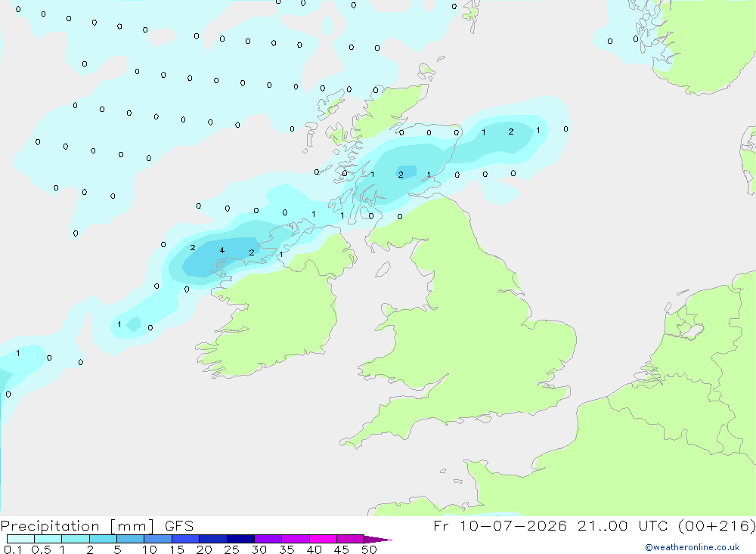
Task: Select the legend swatch between 10 and 15
Action: point(158,539)
